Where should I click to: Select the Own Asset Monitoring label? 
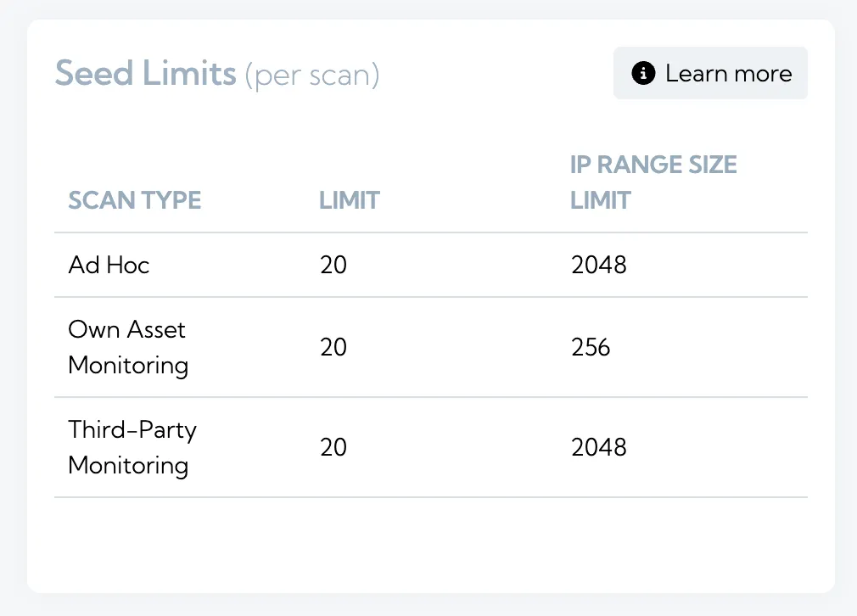(x=128, y=348)
